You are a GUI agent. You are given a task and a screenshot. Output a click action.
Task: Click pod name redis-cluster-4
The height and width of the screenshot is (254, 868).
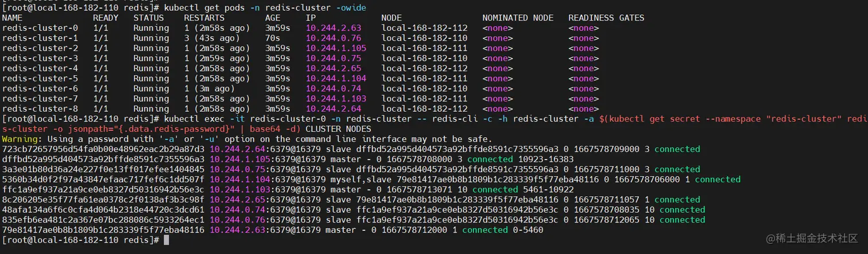tap(40, 68)
